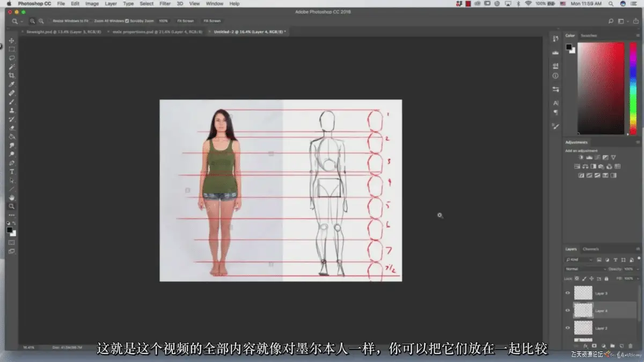Select the Lasso tool
The width and height of the screenshot is (644, 362).
tap(12, 58)
